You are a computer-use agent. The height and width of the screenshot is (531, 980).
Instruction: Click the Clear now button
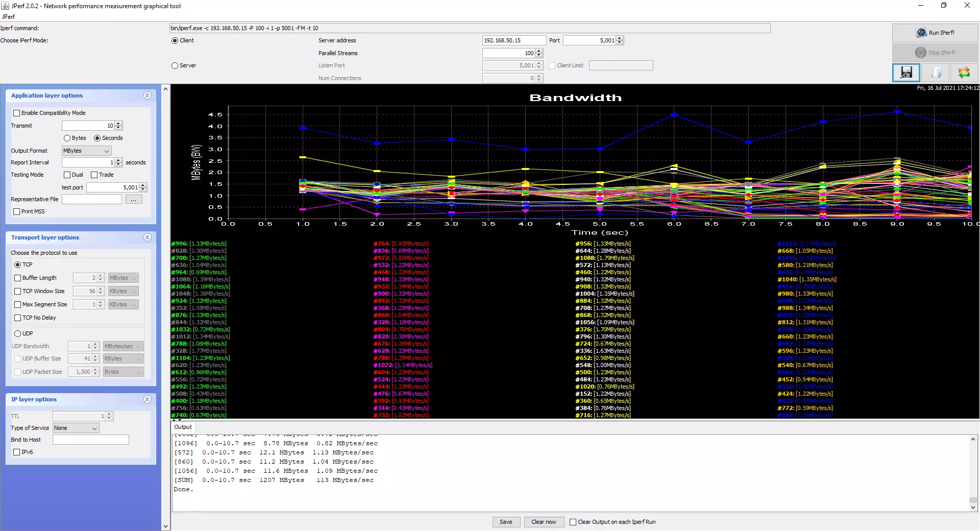[544, 522]
